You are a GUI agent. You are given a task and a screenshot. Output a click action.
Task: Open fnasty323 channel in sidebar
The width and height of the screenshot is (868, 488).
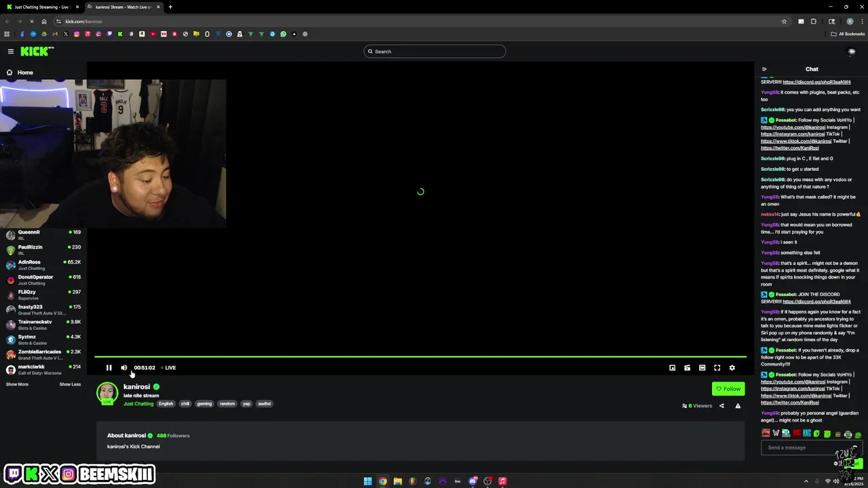43,310
